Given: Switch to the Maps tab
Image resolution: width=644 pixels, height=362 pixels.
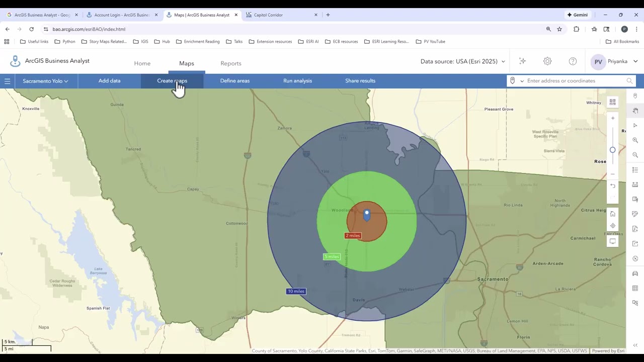Looking at the screenshot, I should (187, 63).
